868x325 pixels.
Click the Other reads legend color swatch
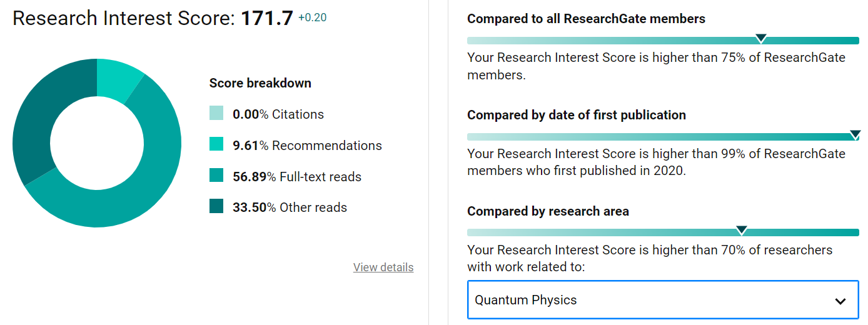[216, 207]
